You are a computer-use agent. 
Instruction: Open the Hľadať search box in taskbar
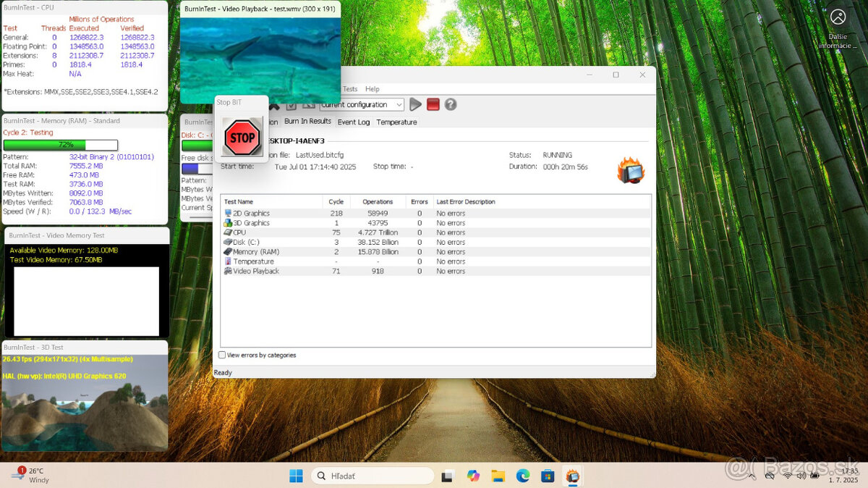pos(372,476)
